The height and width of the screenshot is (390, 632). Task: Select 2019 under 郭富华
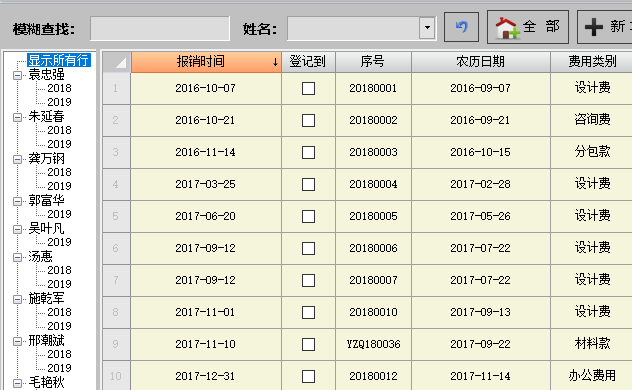coord(59,214)
